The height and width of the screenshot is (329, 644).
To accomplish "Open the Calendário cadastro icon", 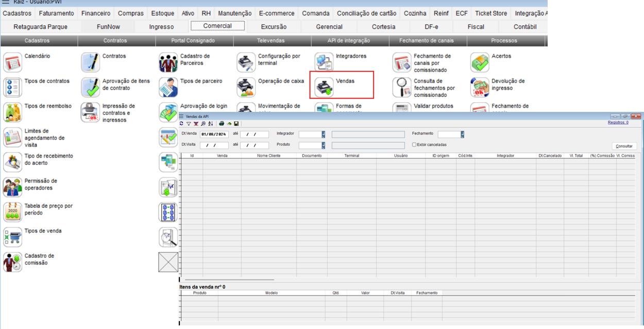I will point(13,62).
